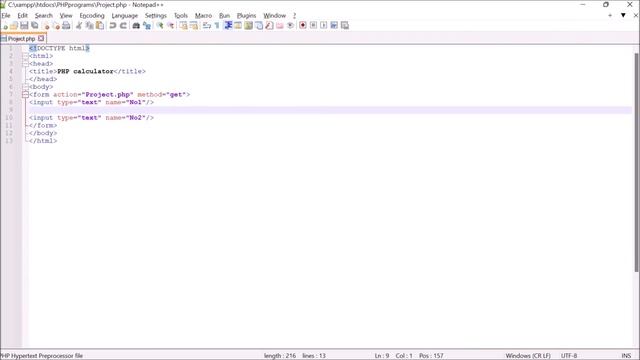Open the Encoding menu
Screen dimensions: 640x360
click(92, 16)
